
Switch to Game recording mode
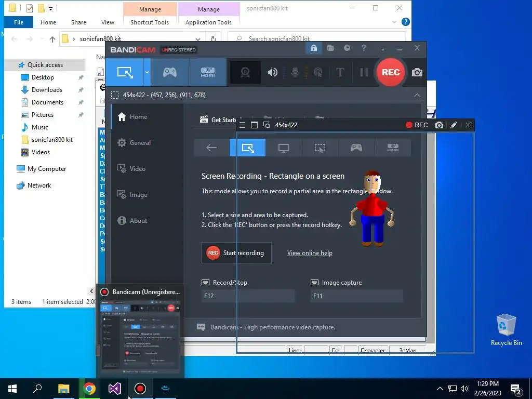click(170, 72)
